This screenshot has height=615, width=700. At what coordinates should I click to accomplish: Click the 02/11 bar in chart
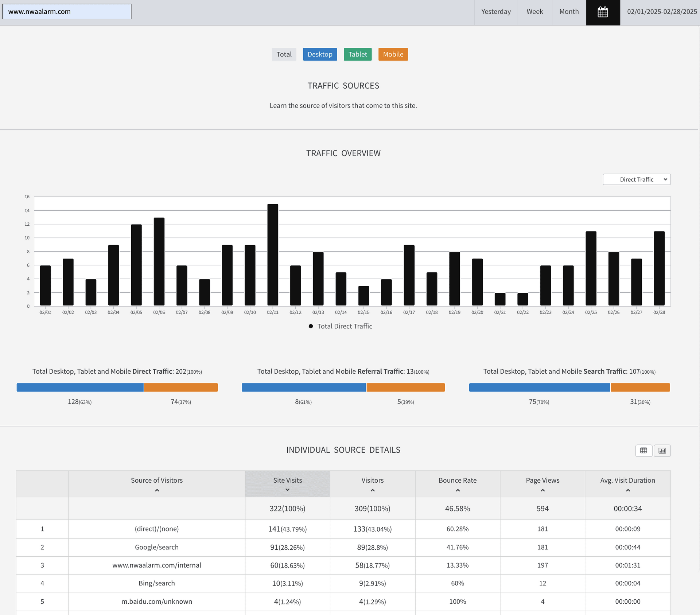click(x=272, y=255)
